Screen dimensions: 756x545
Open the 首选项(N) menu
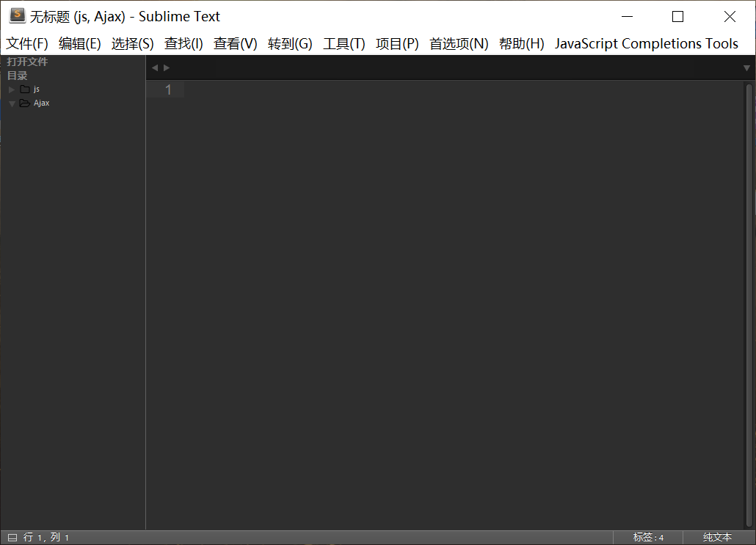tap(459, 44)
